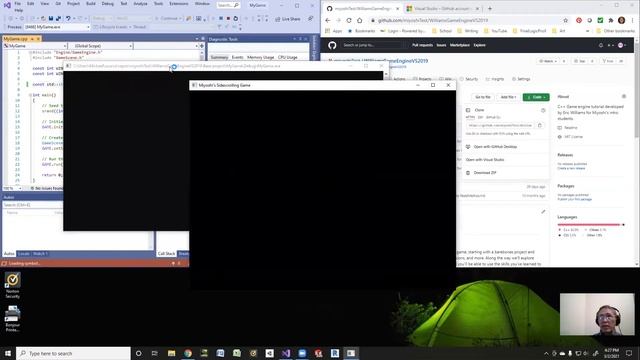640x360 pixels.
Task: Click the GitHub octocat logo
Action: coord(332,45)
